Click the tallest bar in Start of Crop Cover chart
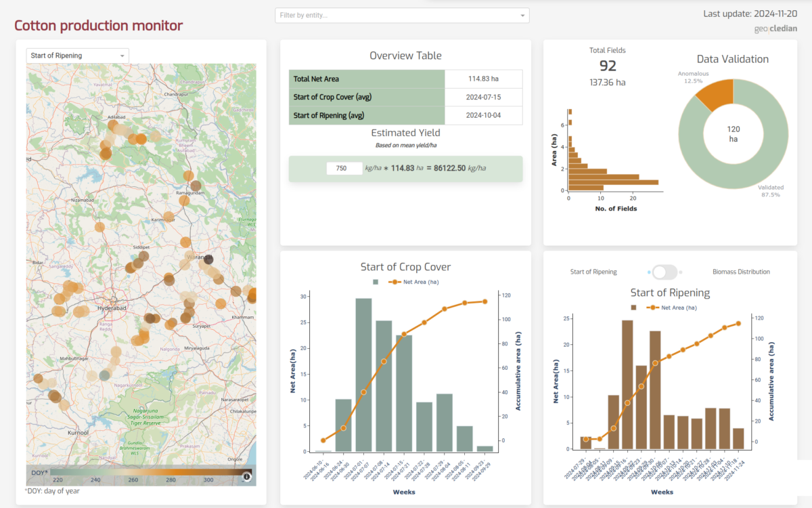This screenshot has width=812, height=508. click(363, 375)
